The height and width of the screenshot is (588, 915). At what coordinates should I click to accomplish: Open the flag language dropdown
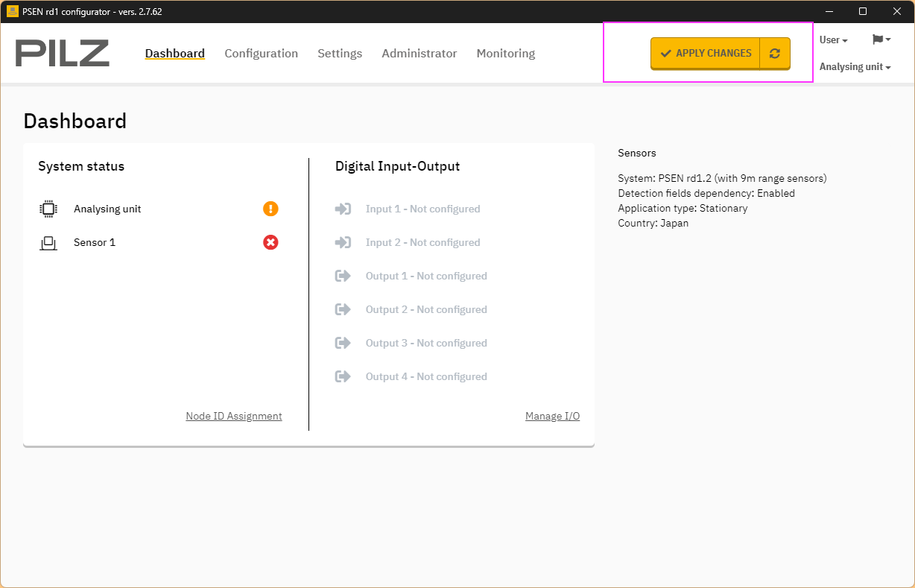point(881,39)
